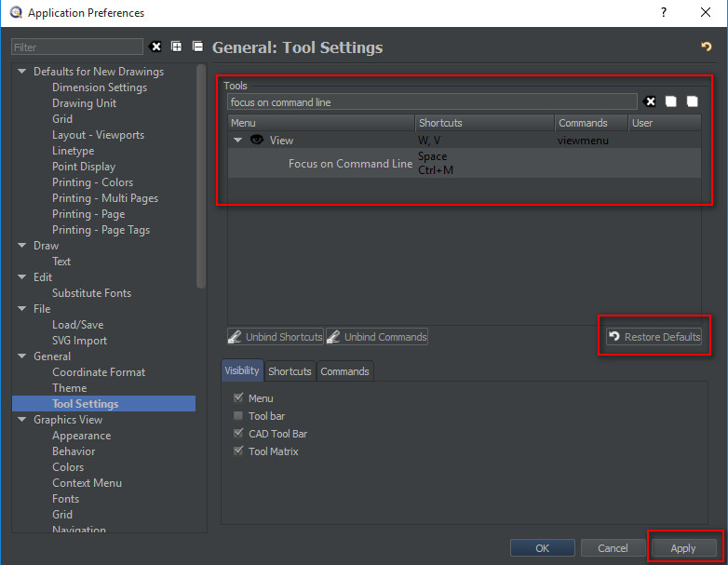Switch to the Shortcuts tab
This screenshot has width=728, height=565.
pos(290,371)
